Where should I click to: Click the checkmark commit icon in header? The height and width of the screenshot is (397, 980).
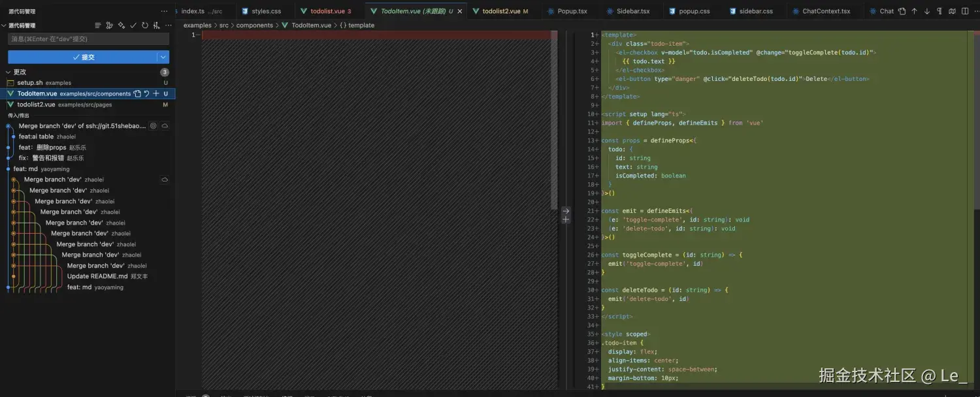tap(133, 25)
